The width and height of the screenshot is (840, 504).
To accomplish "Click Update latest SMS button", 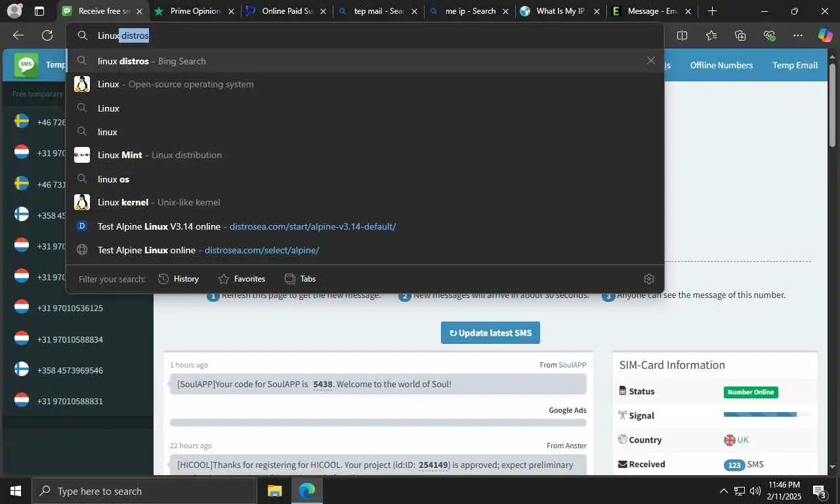I will [x=490, y=333].
